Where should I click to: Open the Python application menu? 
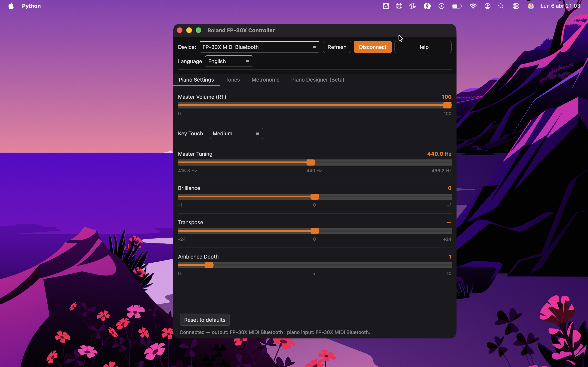31,6
